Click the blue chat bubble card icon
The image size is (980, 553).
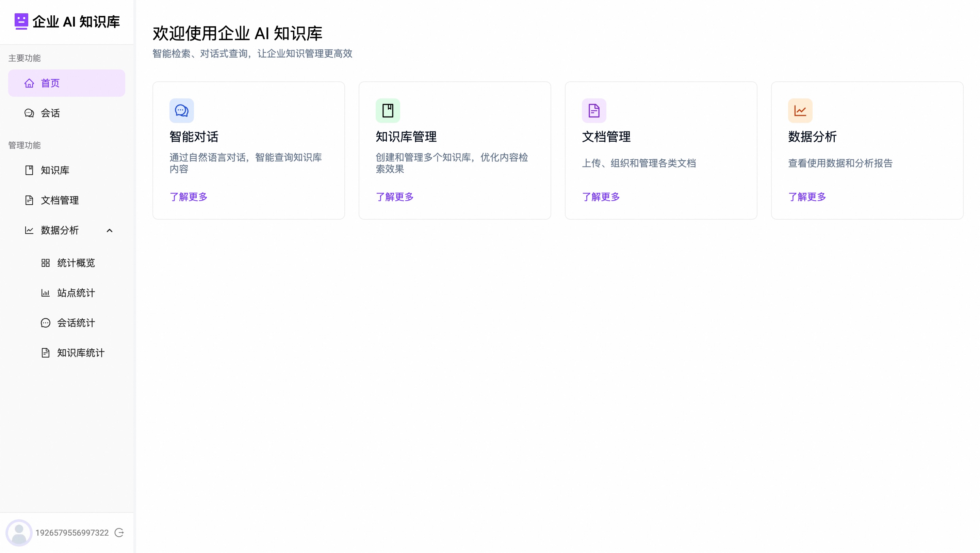(x=181, y=111)
